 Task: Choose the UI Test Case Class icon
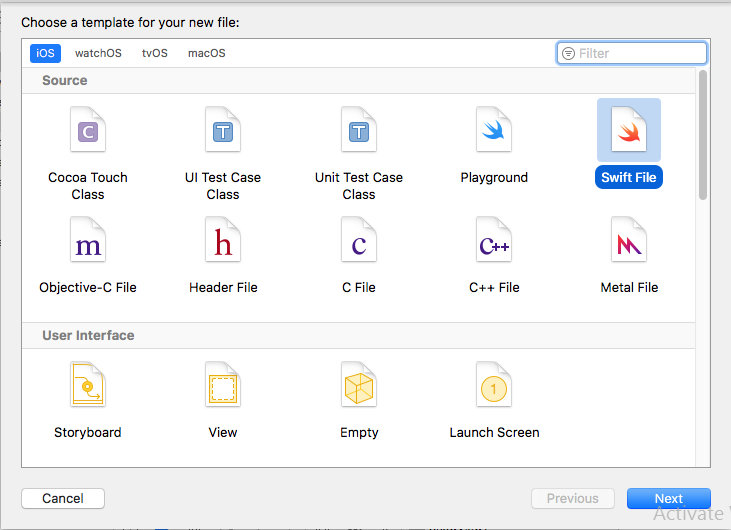[x=223, y=130]
